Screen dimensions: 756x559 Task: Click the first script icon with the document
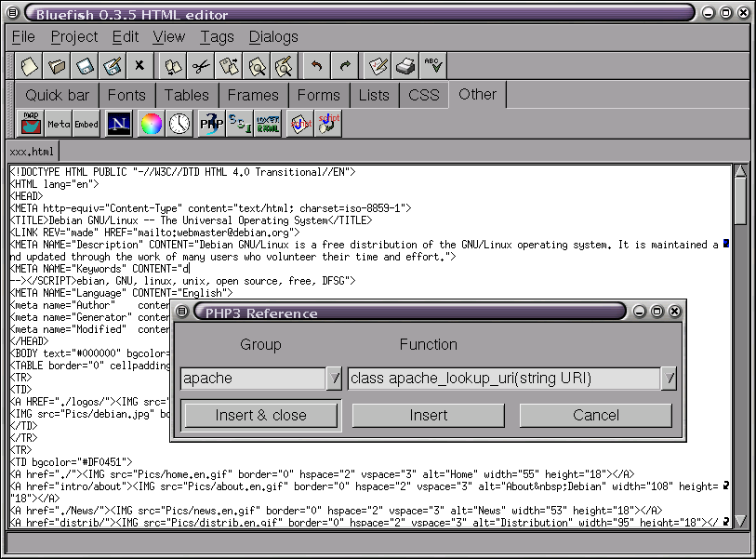tap(300, 124)
